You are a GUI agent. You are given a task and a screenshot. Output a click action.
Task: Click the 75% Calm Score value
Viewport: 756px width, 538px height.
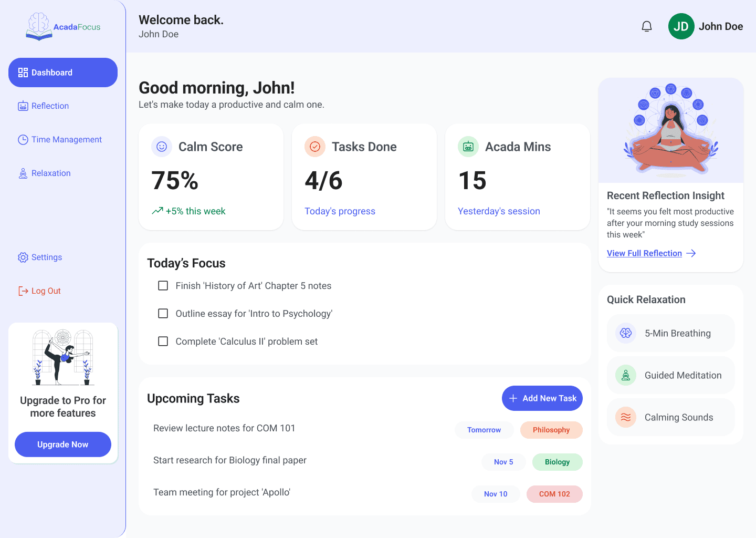pos(175,181)
